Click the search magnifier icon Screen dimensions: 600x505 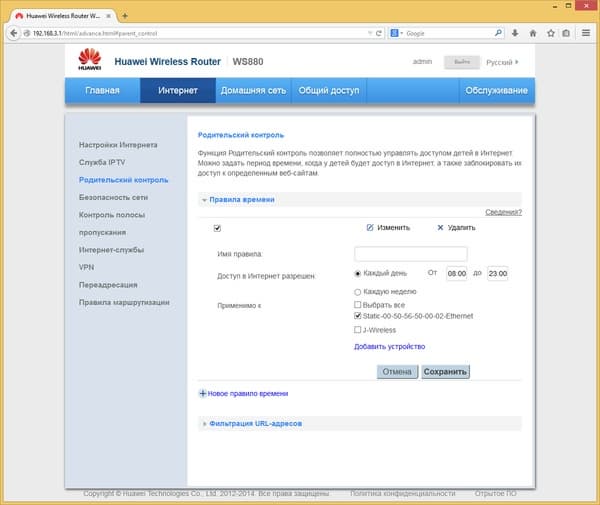[x=498, y=33]
